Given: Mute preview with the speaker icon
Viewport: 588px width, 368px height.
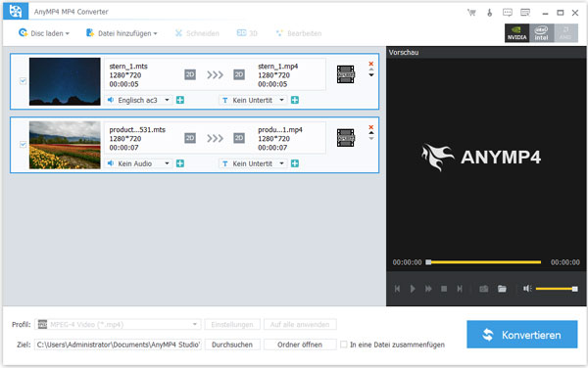Looking at the screenshot, I should click(x=527, y=289).
